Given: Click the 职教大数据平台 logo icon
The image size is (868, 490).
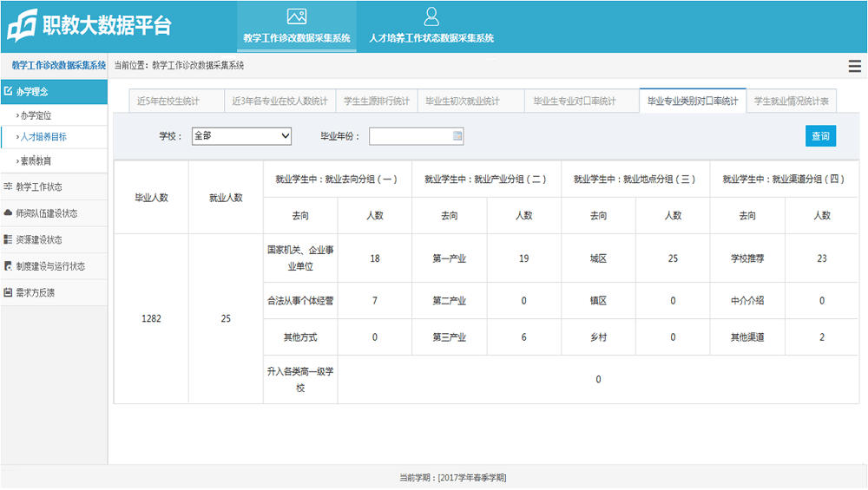Looking at the screenshot, I should pyautogui.click(x=23, y=25).
